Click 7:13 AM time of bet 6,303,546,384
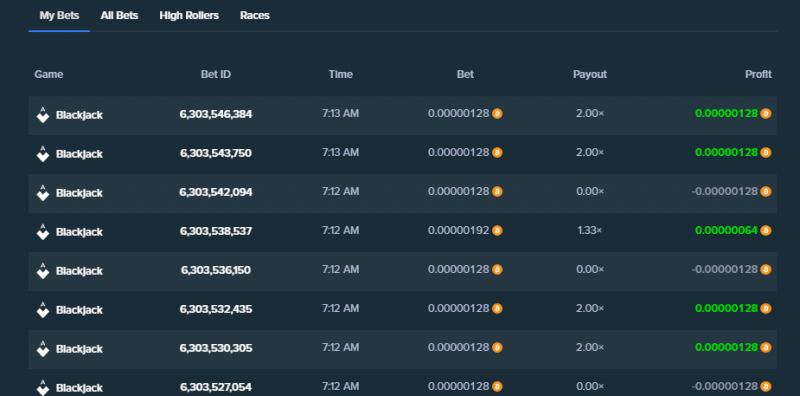This screenshot has width=800, height=396. (340, 113)
